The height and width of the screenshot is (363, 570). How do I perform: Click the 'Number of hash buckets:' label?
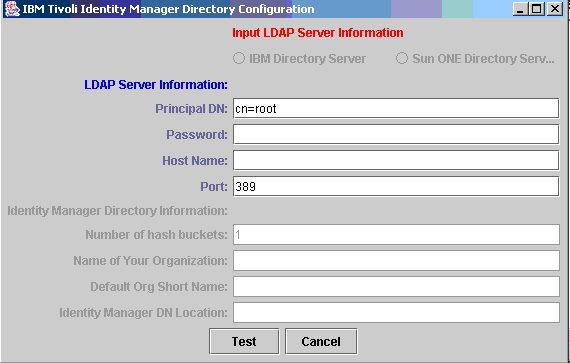[x=157, y=235]
